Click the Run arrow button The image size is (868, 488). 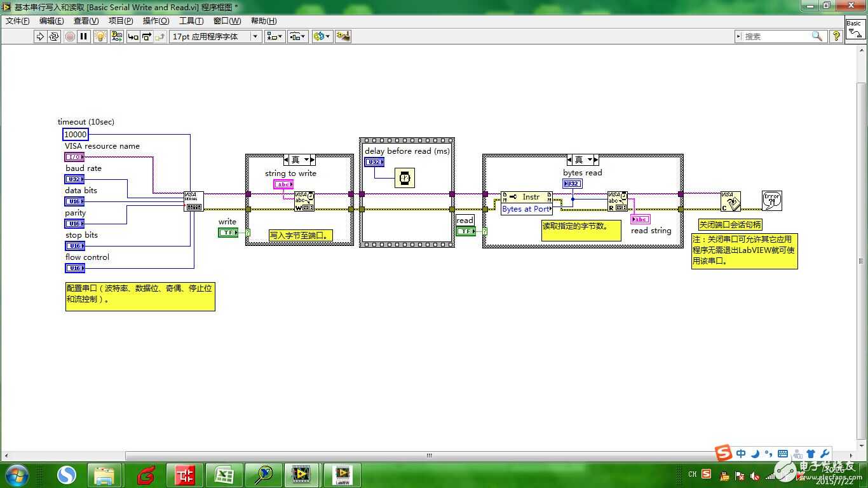click(x=40, y=36)
